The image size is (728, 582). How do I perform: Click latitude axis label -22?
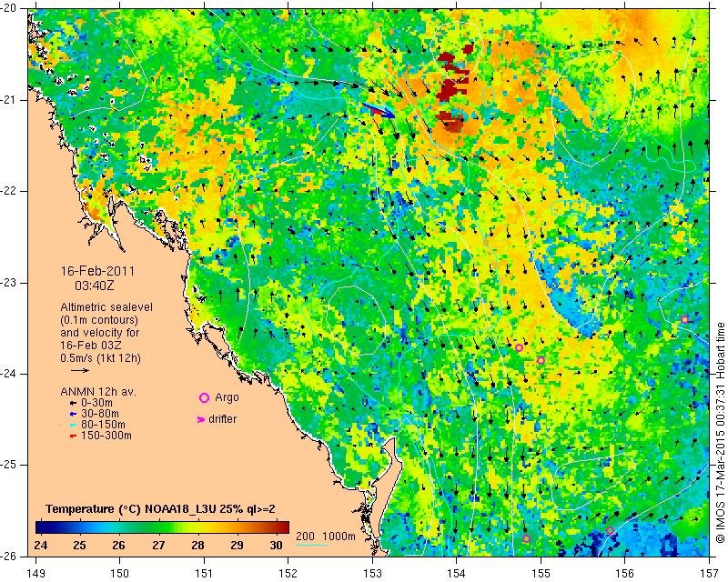tap(10, 191)
